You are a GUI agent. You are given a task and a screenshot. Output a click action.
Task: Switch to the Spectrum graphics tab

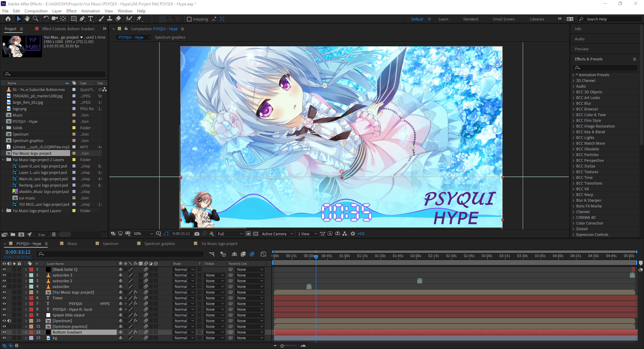170,37
